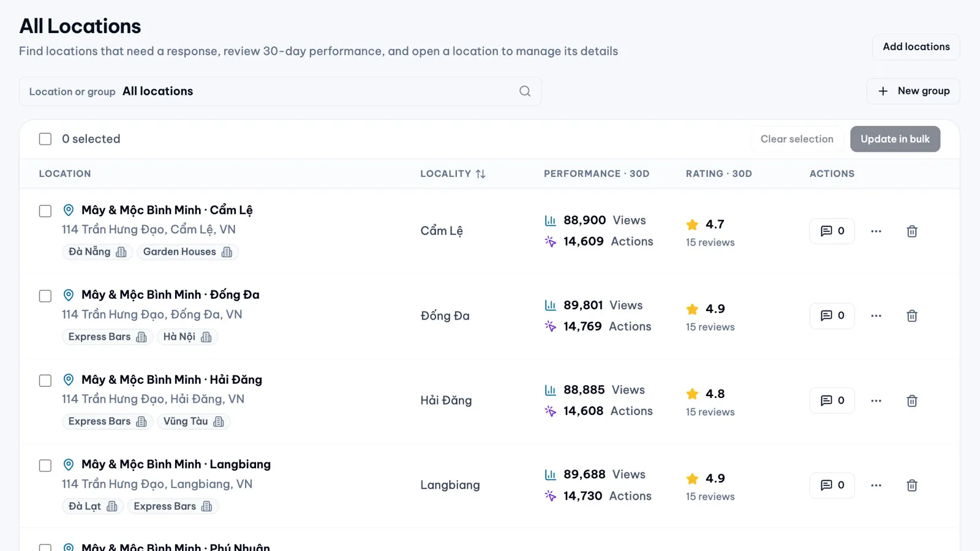Screen dimensions: 980x551
Task: Click building icon on Garden Houses tag
Action: click(227, 252)
